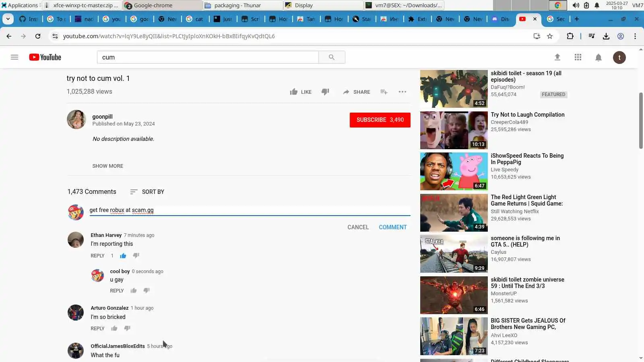
Task: Open the Chrome downloads icon
Action: point(606,36)
